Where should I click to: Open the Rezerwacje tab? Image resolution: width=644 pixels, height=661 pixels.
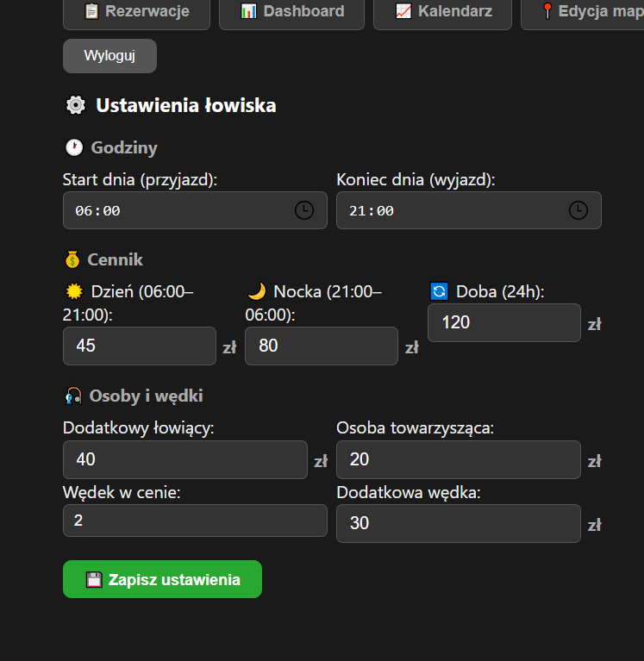[136, 13]
